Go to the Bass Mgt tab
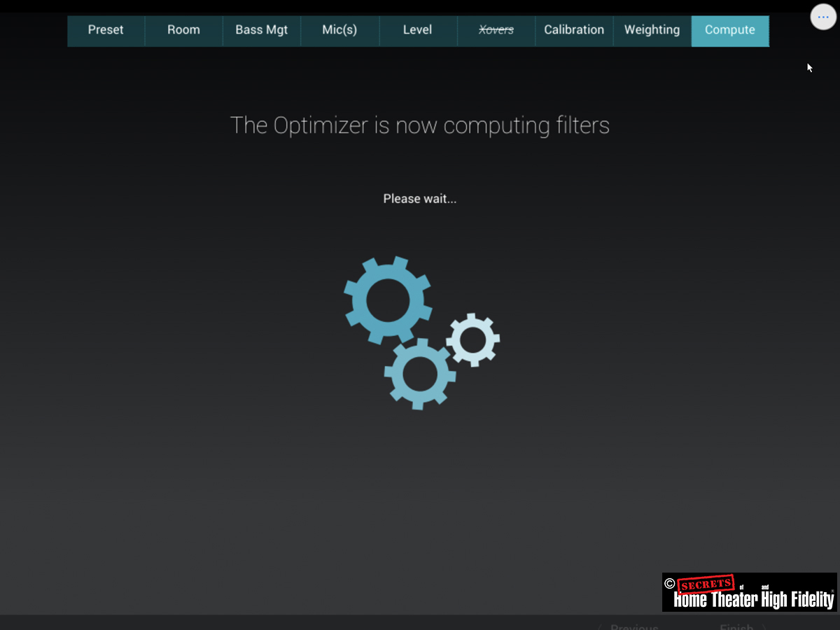The height and width of the screenshot is (630, 840). pos(261,30)
